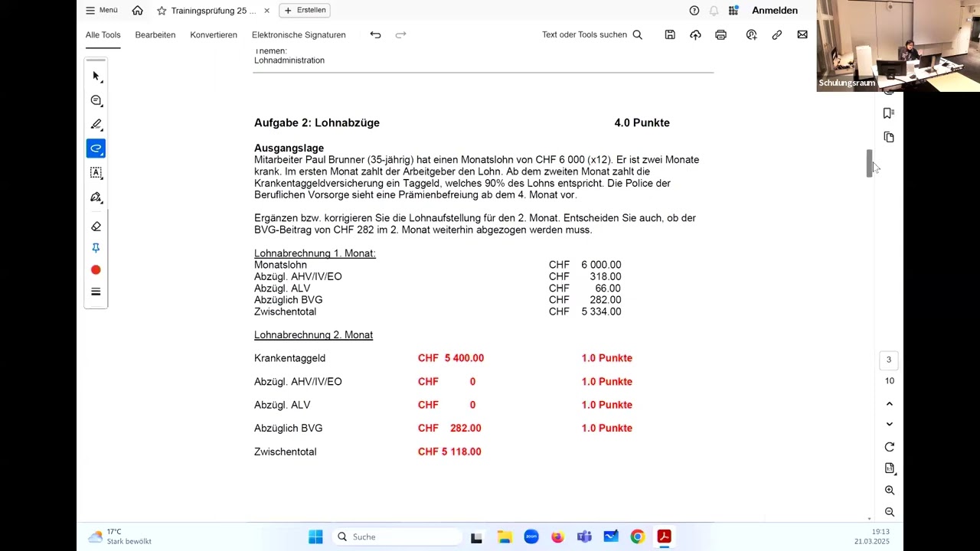Screen dimensions: 980x551
Task: Click the underlined Lohnabrechnung 2. Monat text
Action: click(313, 335)
